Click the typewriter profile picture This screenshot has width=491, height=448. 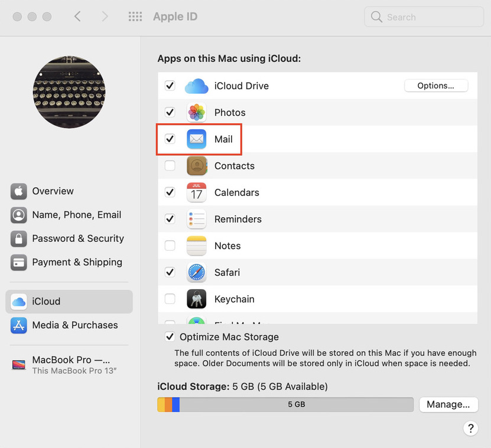[69, 92]
